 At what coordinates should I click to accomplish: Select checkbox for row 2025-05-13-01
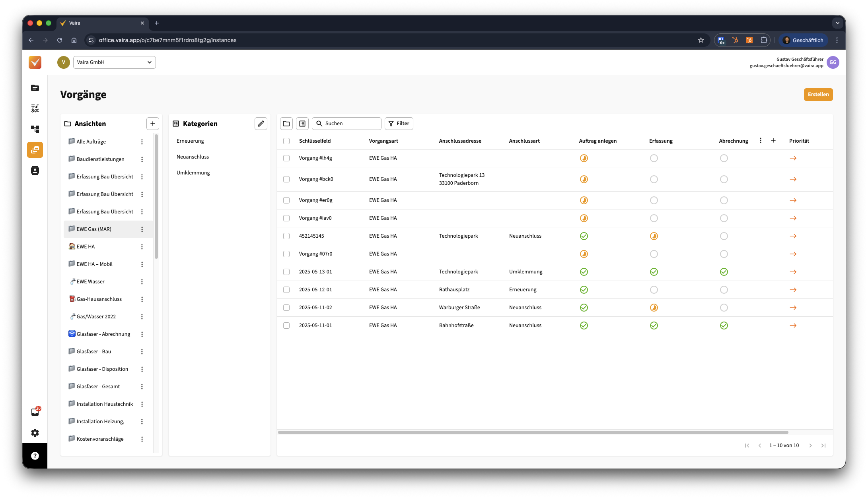click(286, 272)
